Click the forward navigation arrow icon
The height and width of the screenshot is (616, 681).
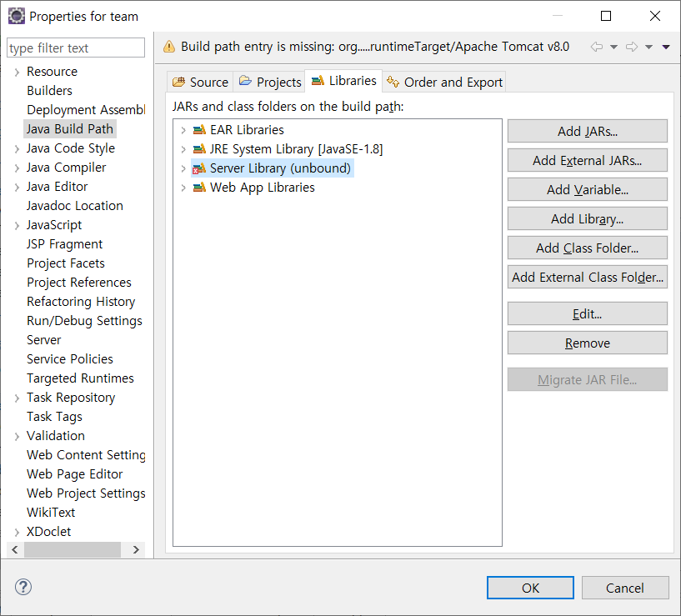[632, 47]
